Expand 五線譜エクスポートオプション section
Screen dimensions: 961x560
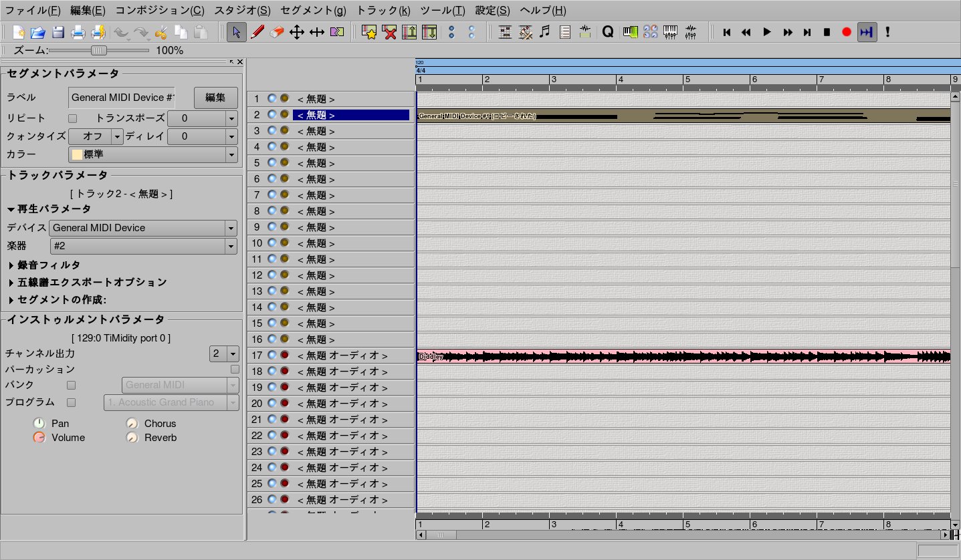point(88,283)
